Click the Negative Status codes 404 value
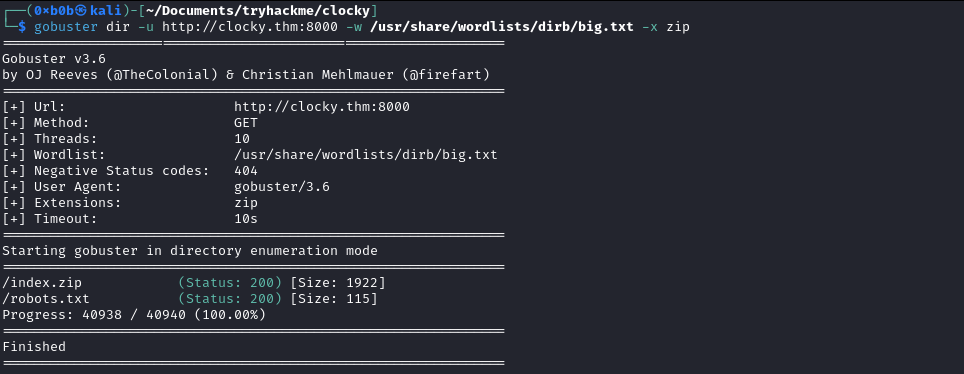 point(246,171)
